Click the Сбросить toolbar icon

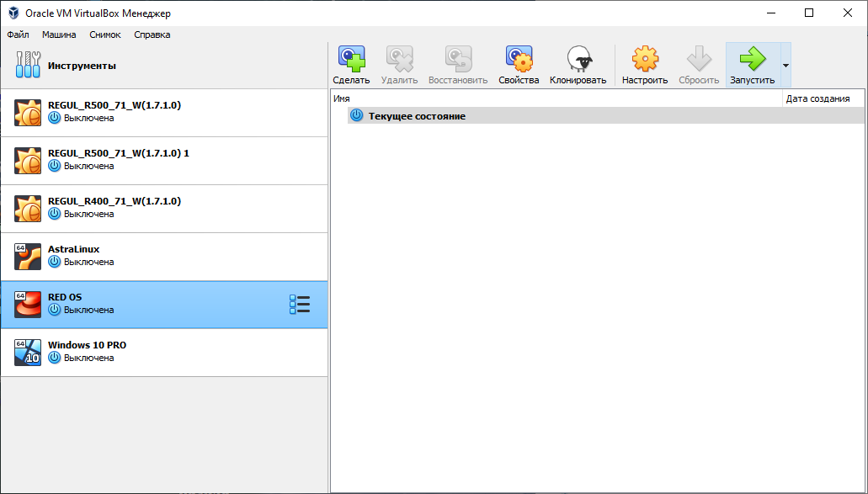click(x=699, y=59)
